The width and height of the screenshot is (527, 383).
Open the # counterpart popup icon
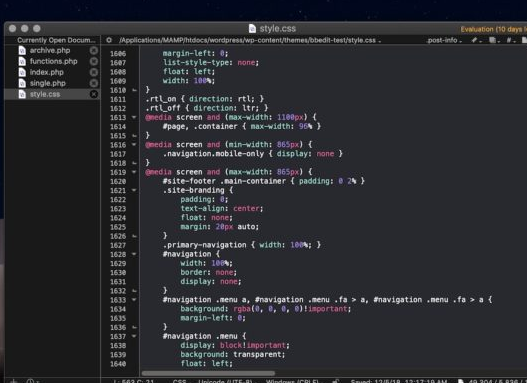(511, 40)
